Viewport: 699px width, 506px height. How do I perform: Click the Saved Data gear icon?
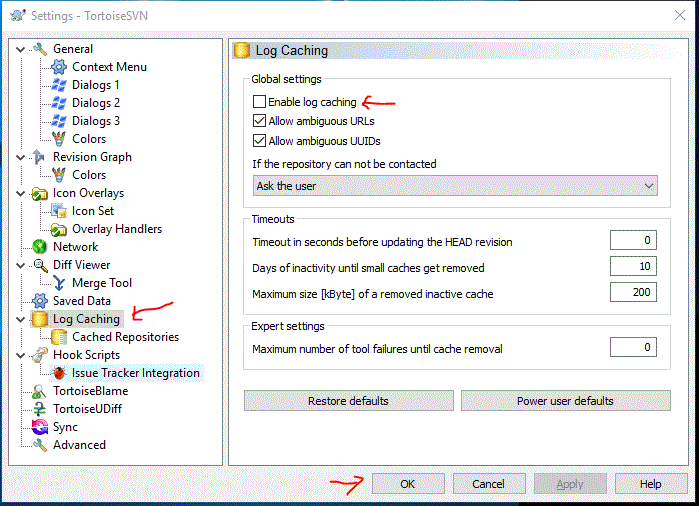tap(40, 301)
